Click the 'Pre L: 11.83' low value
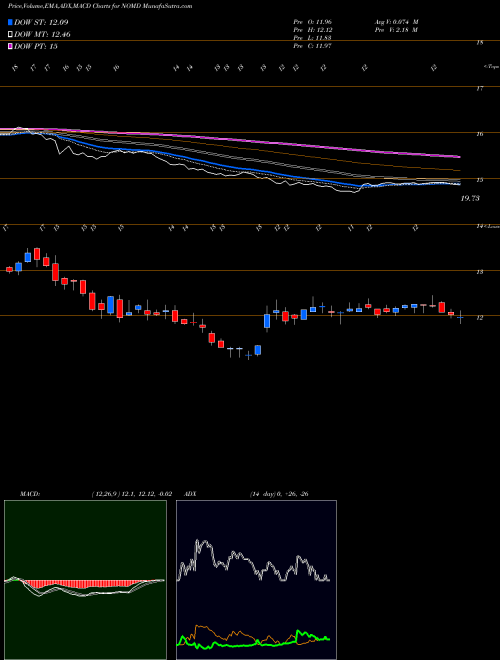This screenshot has width=500, height=660. click(312, 38)
